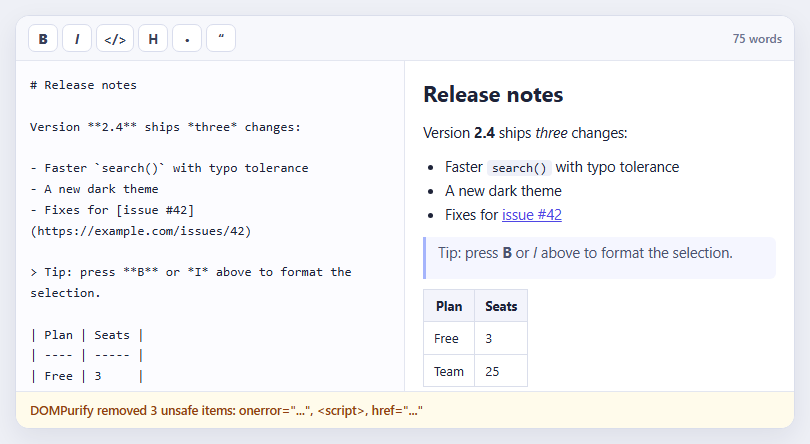The image size is (810, 444).
Task: Click the Tip blockquote in the preview
Action: (599, 258)
